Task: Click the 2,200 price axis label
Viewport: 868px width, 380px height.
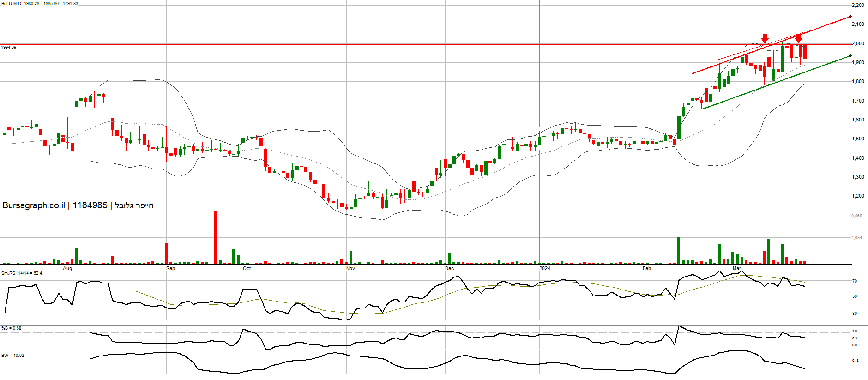Action: (x=858, y=5)
